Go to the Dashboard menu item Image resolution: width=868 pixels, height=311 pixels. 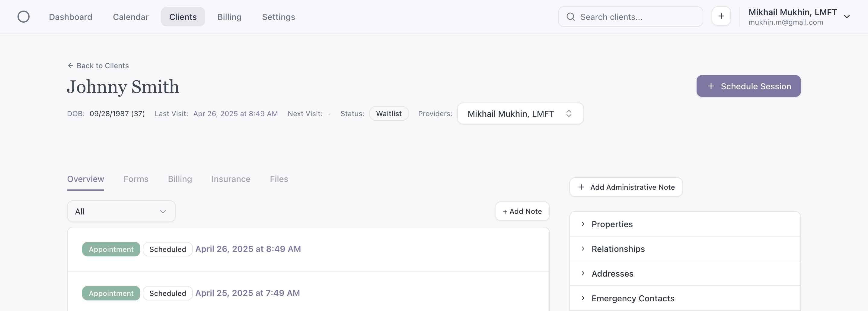click(x=70, y=17)
